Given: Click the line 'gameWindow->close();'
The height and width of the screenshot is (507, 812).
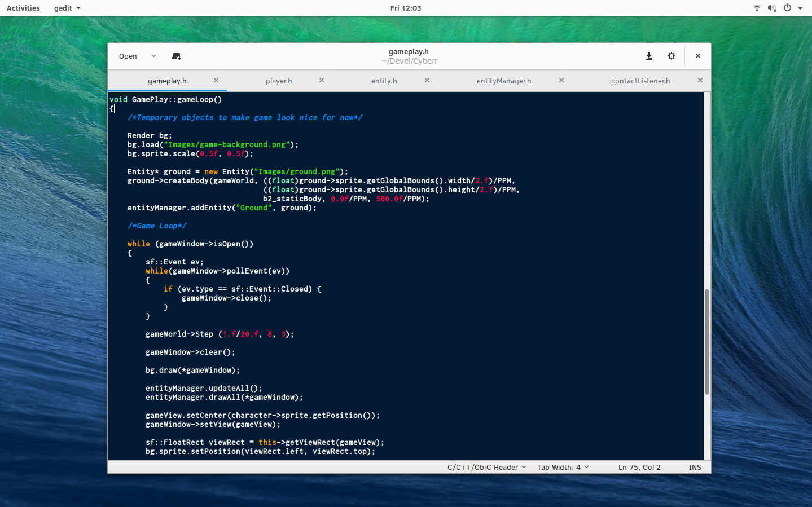Looking at the screenshot, I should click(x=226, y=298).
